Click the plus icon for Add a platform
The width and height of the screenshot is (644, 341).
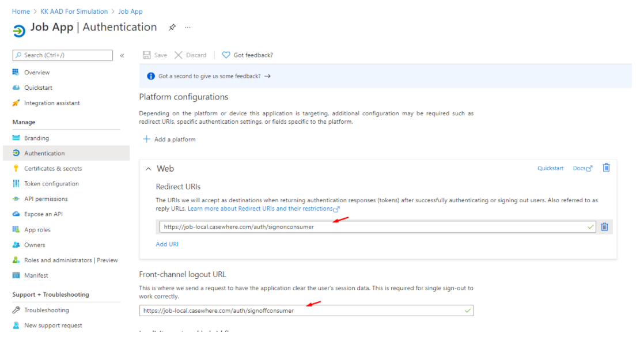146,139
